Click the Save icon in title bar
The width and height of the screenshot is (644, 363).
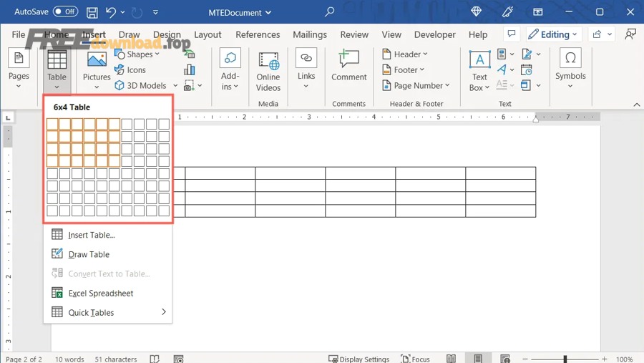point(92,12)
